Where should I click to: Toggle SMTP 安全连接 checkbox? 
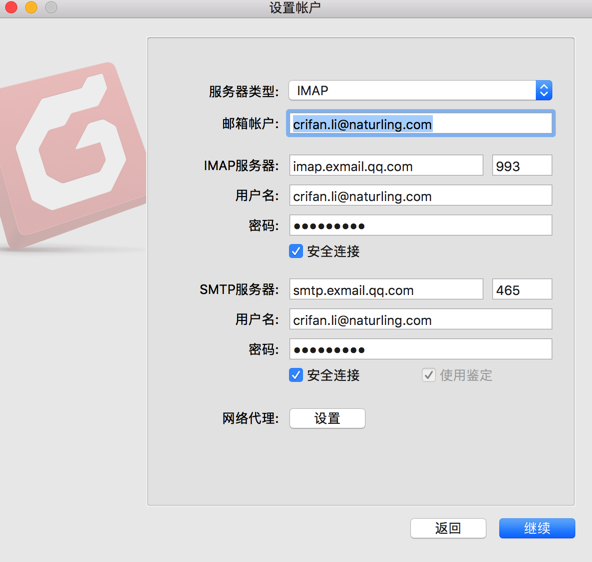coord(296,375)
